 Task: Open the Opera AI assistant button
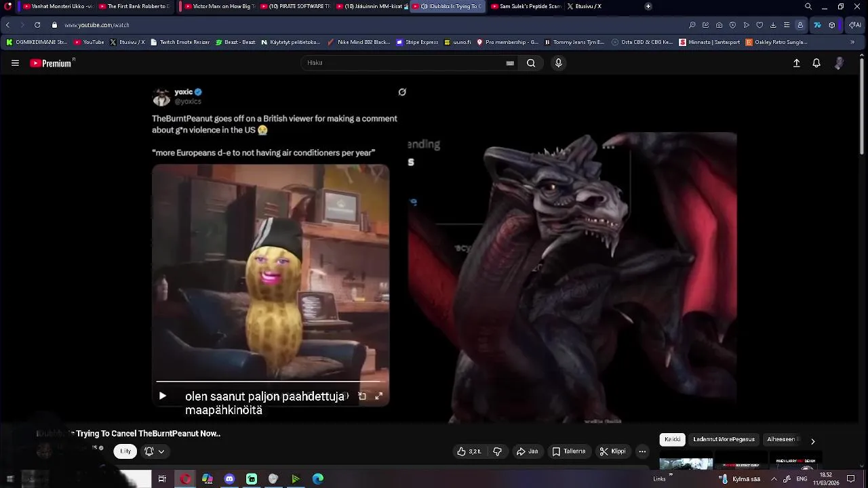point(855,25)
